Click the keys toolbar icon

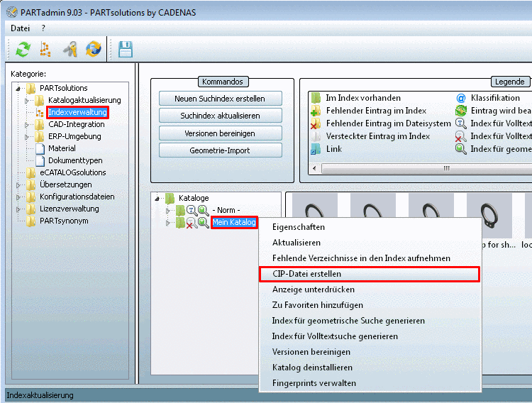point(70,49)
